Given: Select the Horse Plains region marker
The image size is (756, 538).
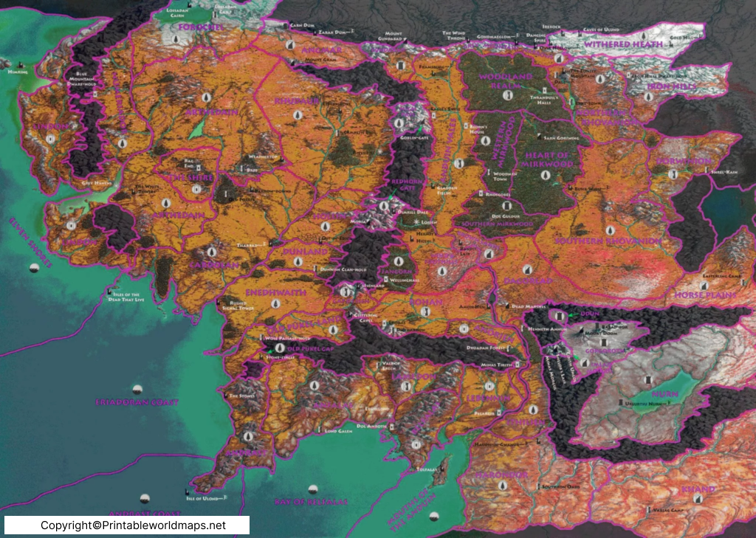Looking at the screenshot, I should tap(704, 286).
